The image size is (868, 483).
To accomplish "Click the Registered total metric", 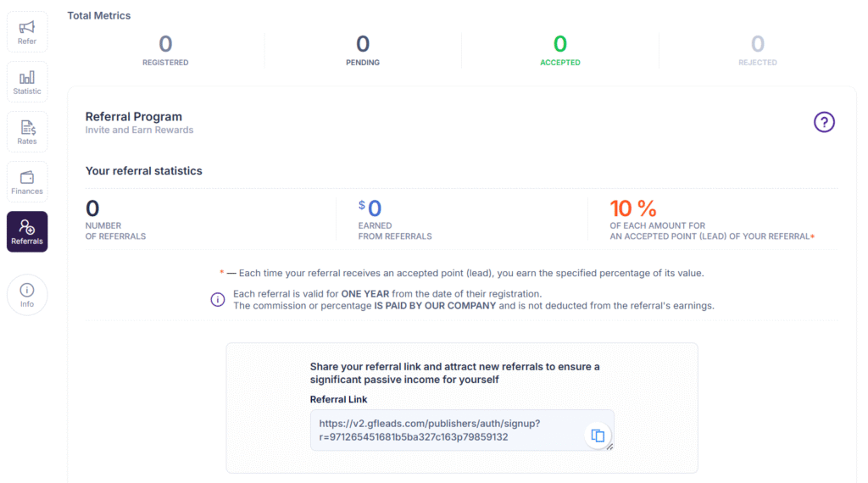I will (165, 50).
